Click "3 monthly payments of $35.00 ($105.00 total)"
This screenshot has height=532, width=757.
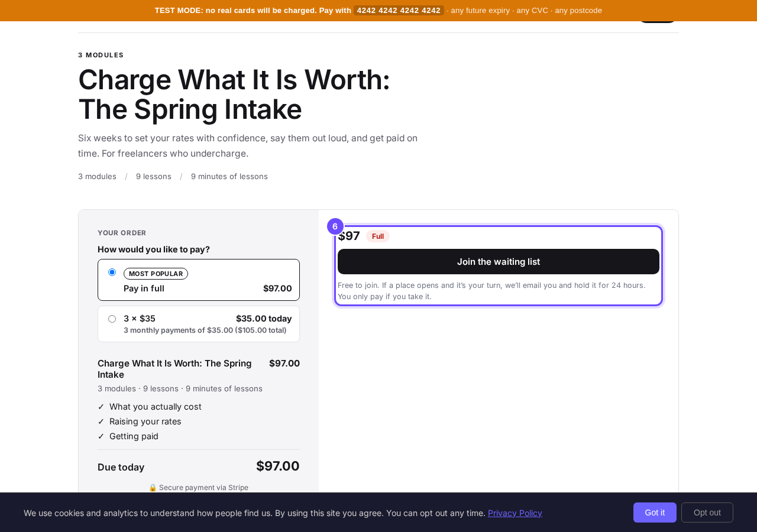[x=205, y=330]
